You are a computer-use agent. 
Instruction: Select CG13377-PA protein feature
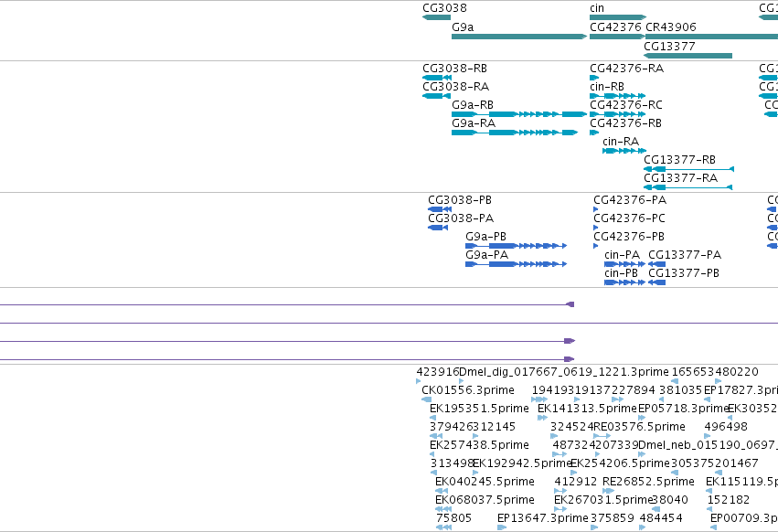coord(657,264)
